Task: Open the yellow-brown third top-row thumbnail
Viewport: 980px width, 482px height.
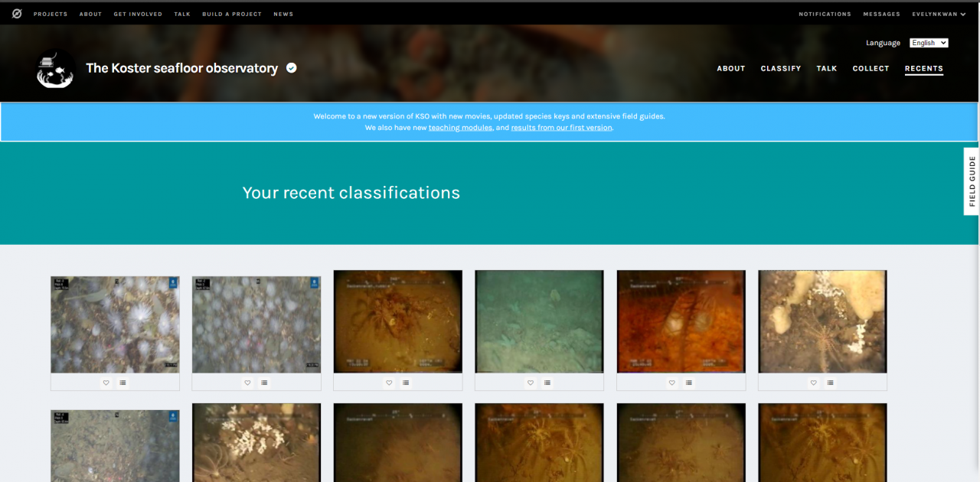Action: click(398, 321)
